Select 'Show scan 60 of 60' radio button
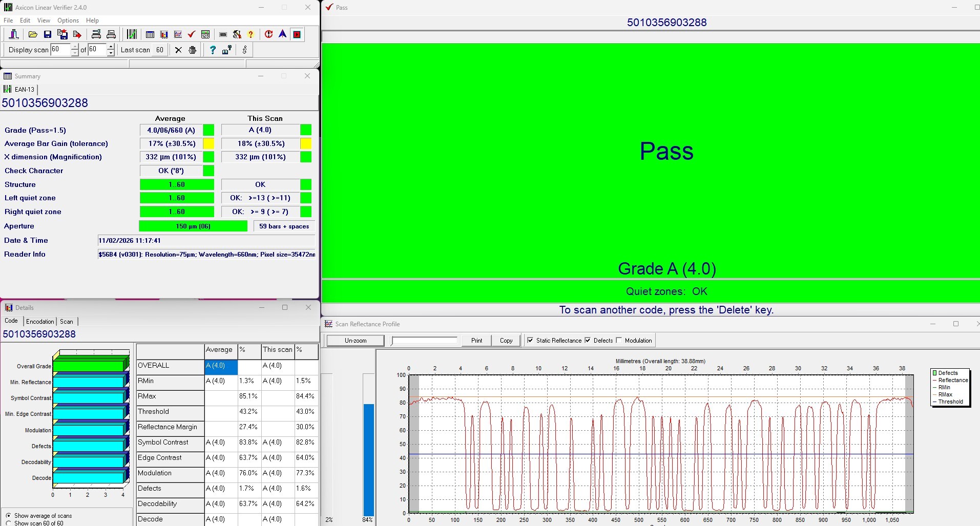980x526 pixels. pyautogui.click(x=8, y=523)
